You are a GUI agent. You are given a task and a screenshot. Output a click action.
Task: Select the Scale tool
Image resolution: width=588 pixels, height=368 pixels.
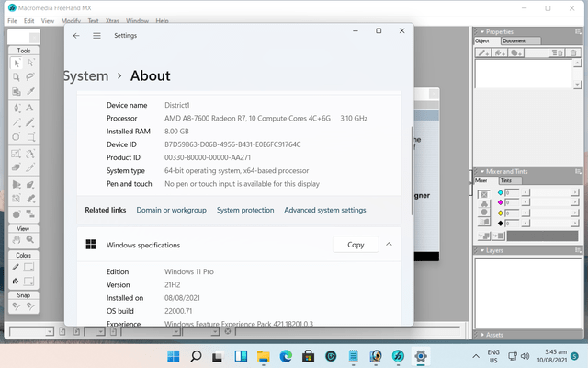[17, 154]
